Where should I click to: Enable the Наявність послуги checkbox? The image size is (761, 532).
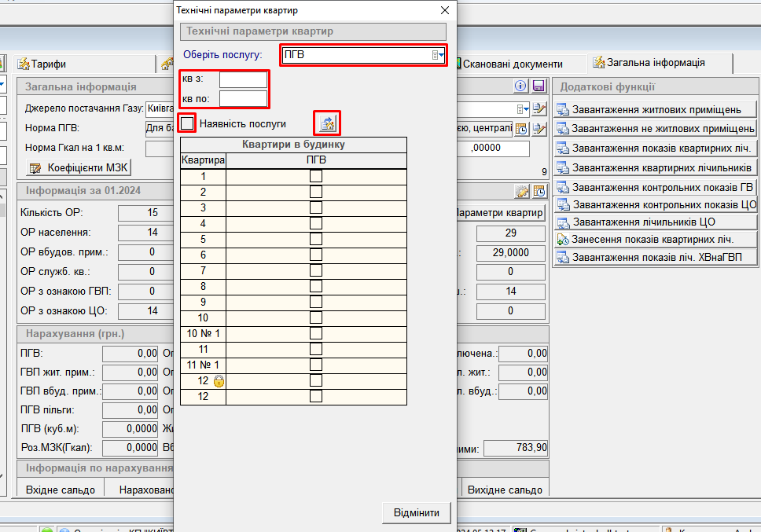click(x=187, y=123)
